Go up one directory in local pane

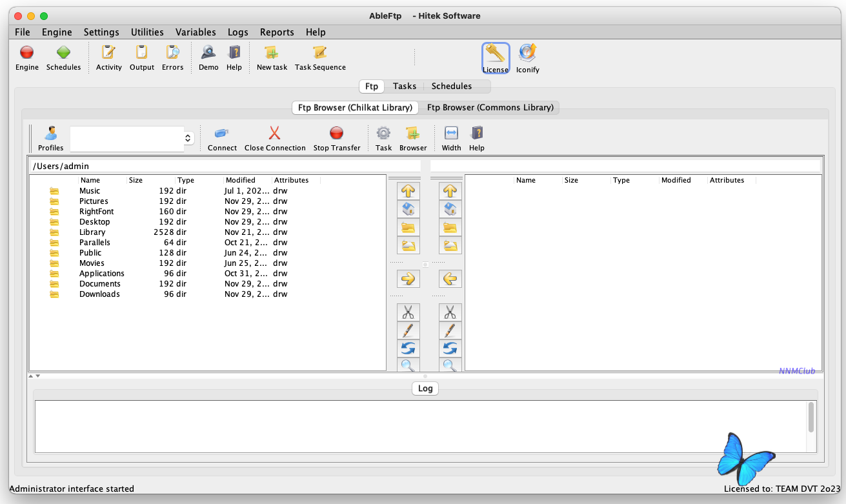tap(408, 191)
